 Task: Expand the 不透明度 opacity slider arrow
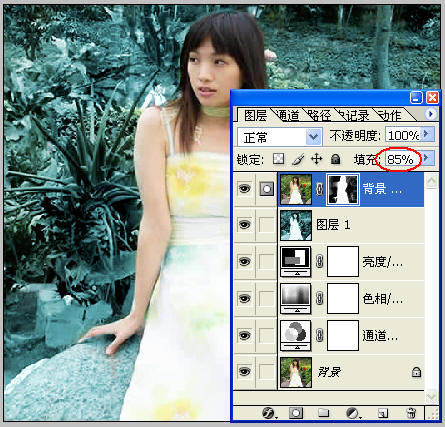tap(427, 134)
